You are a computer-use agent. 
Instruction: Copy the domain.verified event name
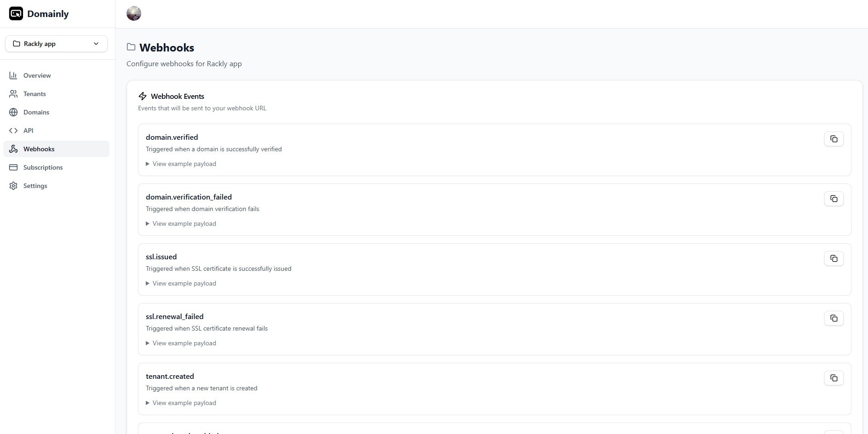(834, 139)
